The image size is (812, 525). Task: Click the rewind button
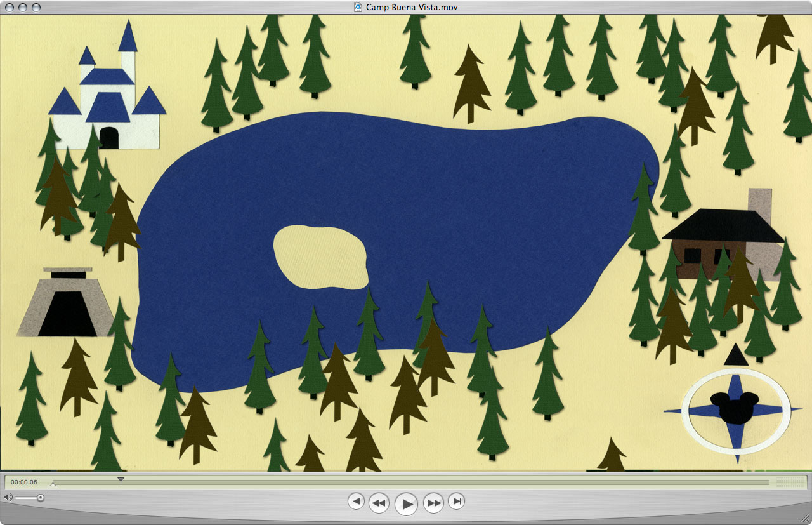tap(379, 503)
